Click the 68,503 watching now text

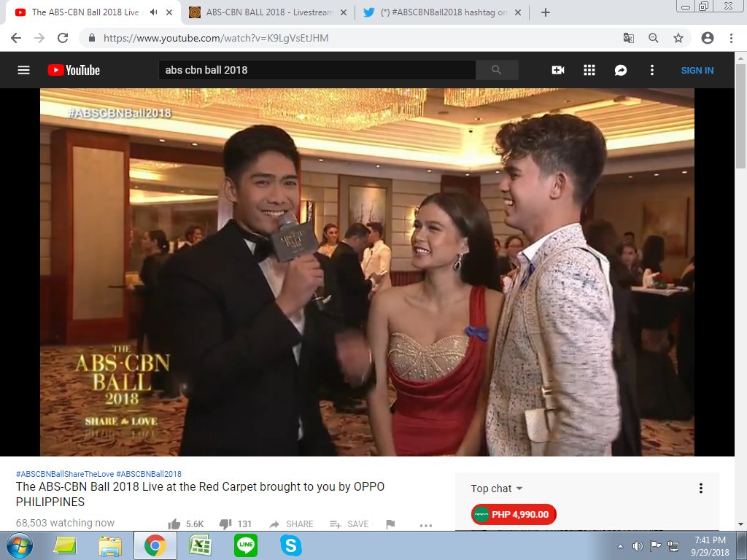(65, 523)
